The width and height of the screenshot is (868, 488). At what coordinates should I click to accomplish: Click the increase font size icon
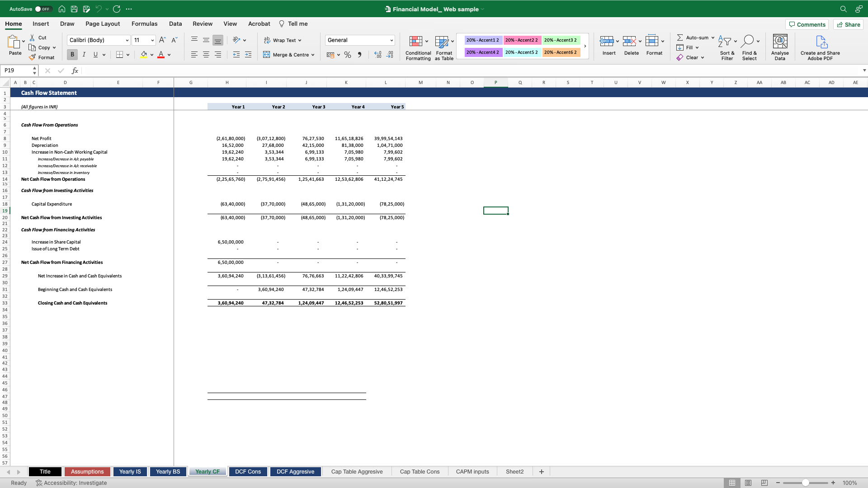tap(162, 40)
